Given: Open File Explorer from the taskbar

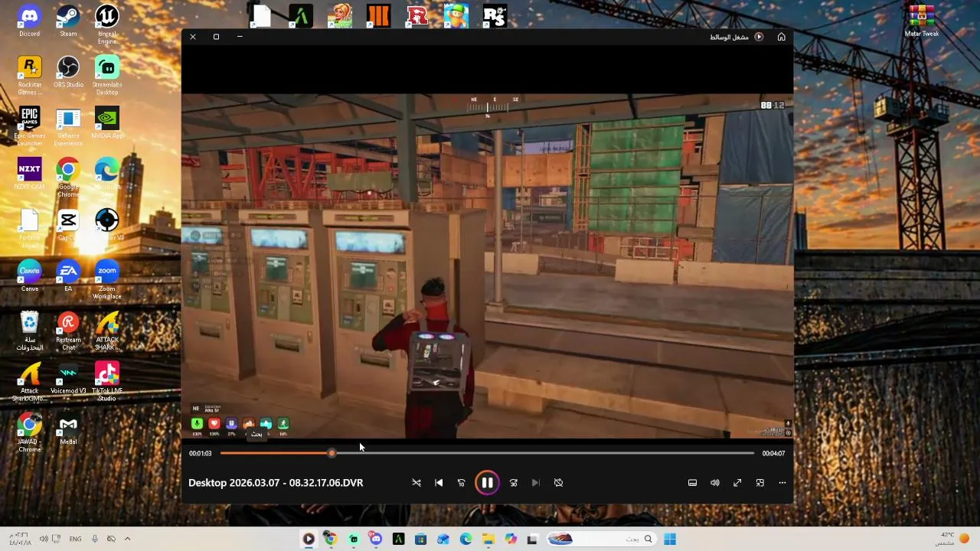Looking at the screenshot, I should [488, 539].
